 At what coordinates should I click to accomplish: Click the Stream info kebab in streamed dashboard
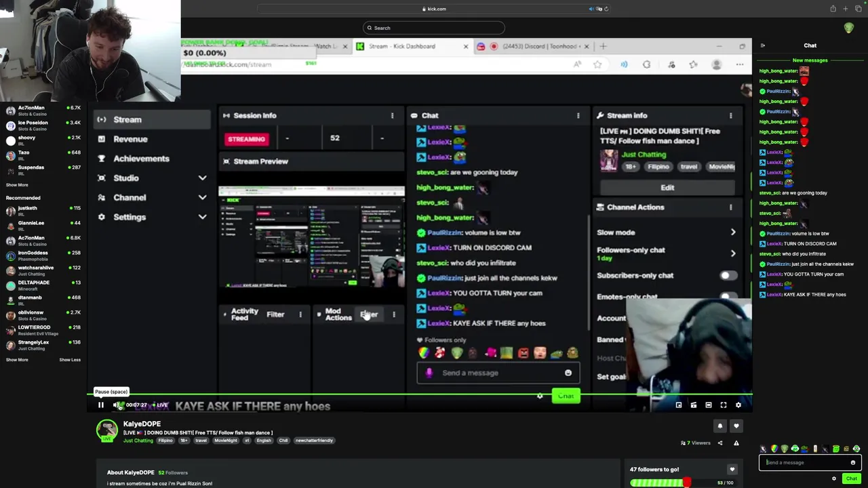(730, 116)
